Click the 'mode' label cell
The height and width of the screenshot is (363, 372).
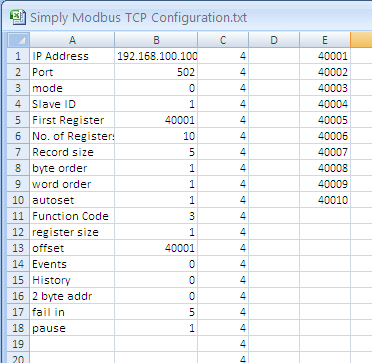pyautogui.click(x=72, y=88)
